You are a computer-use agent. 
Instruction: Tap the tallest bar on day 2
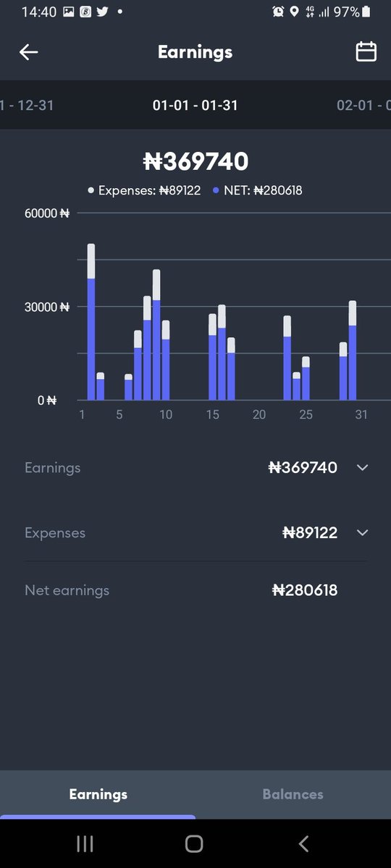(91, 322)
